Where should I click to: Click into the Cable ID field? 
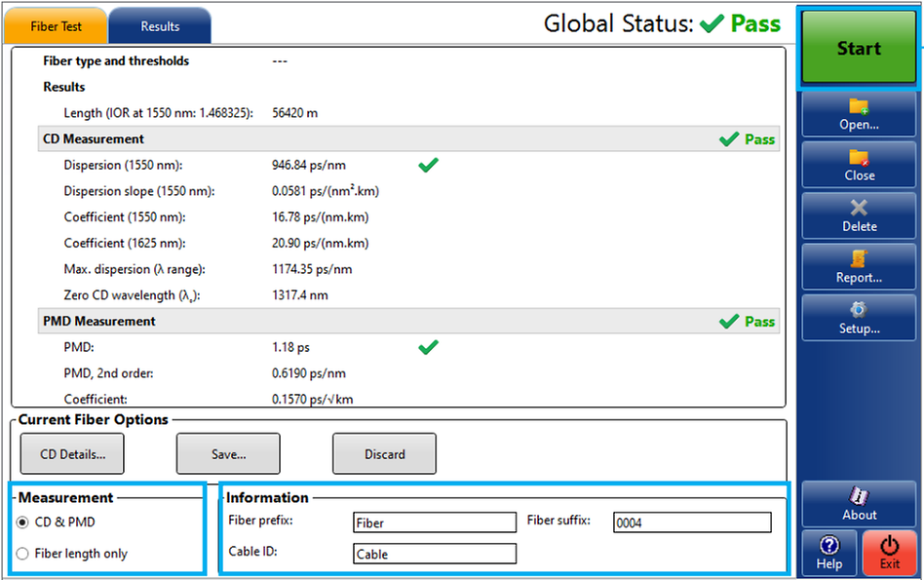tap(435, 555)
